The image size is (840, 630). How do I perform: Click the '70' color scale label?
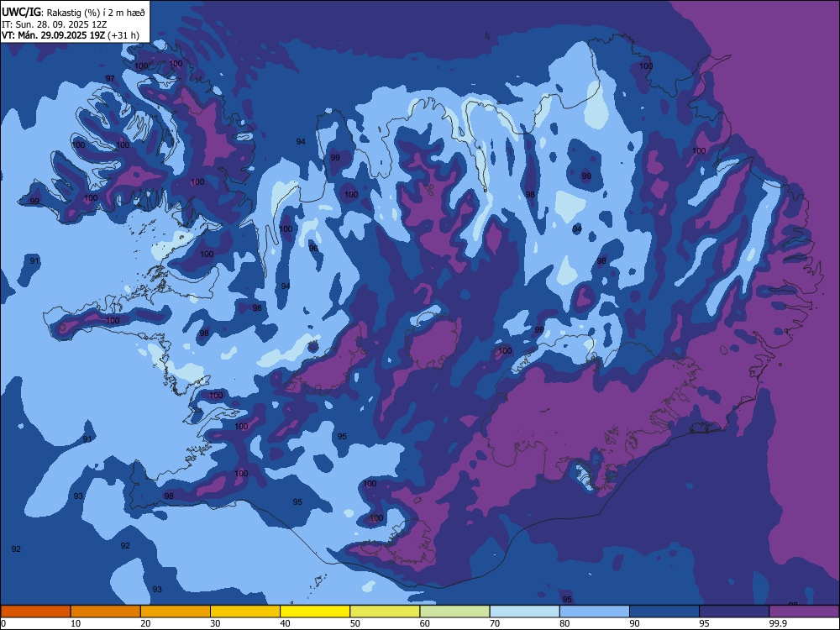(x=495, y=623)
